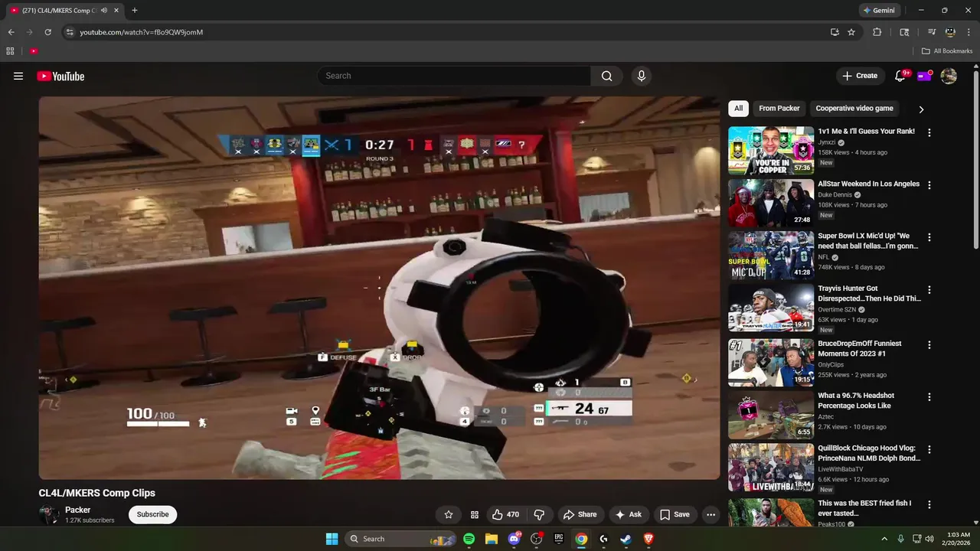View site information icon in address bar
This screenshot has width=980, height=551.
tap(70, 32)
